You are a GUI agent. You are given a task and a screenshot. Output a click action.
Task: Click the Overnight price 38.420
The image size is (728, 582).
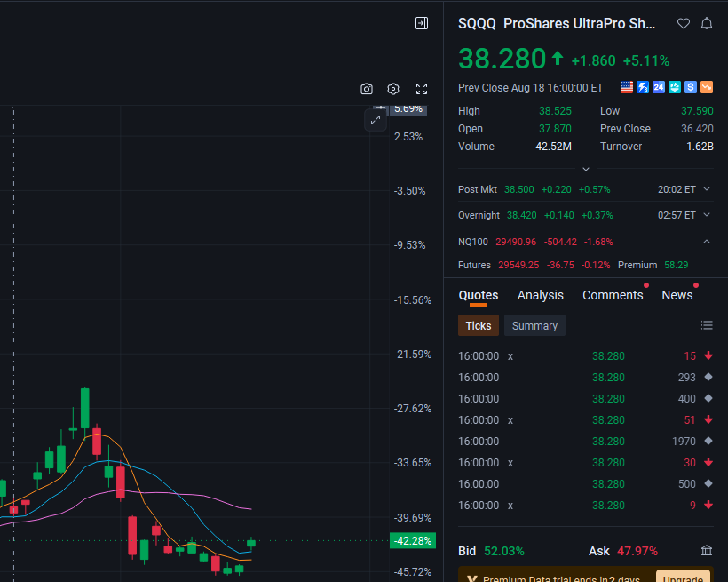521,215
